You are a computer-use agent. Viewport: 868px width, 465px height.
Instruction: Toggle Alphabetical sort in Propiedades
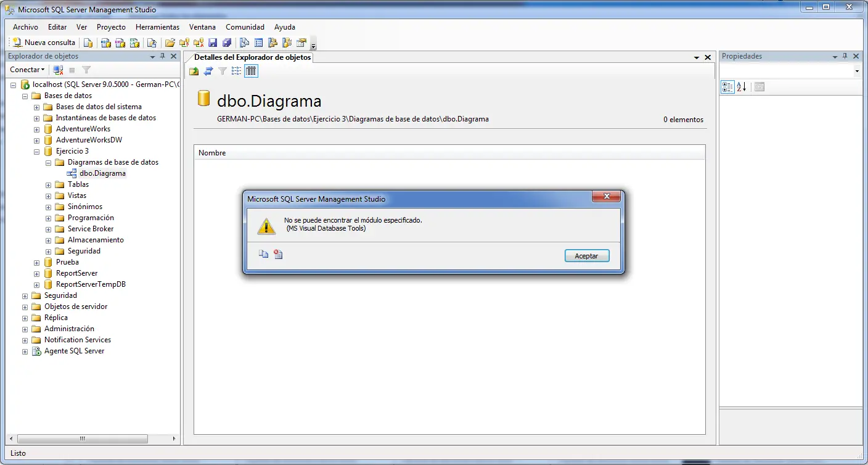click(742, 87)
